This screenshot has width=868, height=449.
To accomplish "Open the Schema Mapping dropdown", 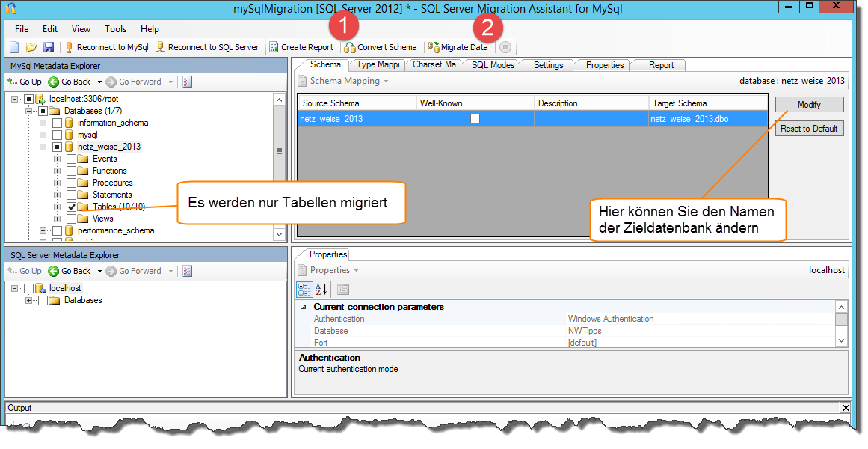I will point(345,81).
